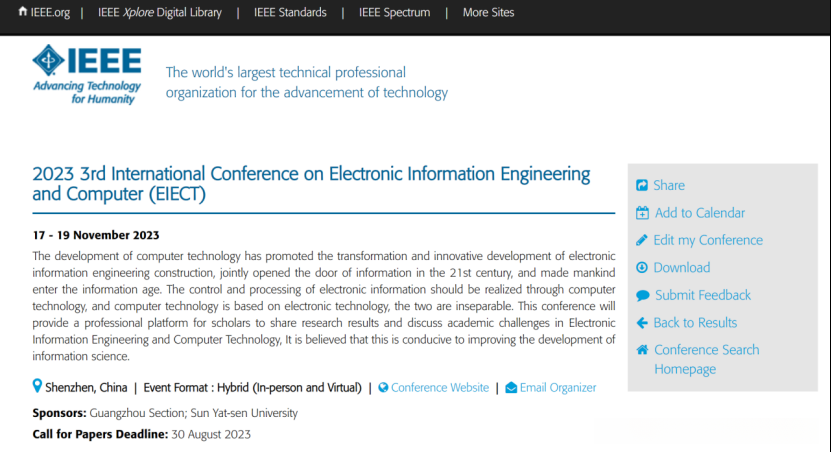Click the Back to Results arrow icon
This screenshot has height=452, width=831.
click(642, 322)
